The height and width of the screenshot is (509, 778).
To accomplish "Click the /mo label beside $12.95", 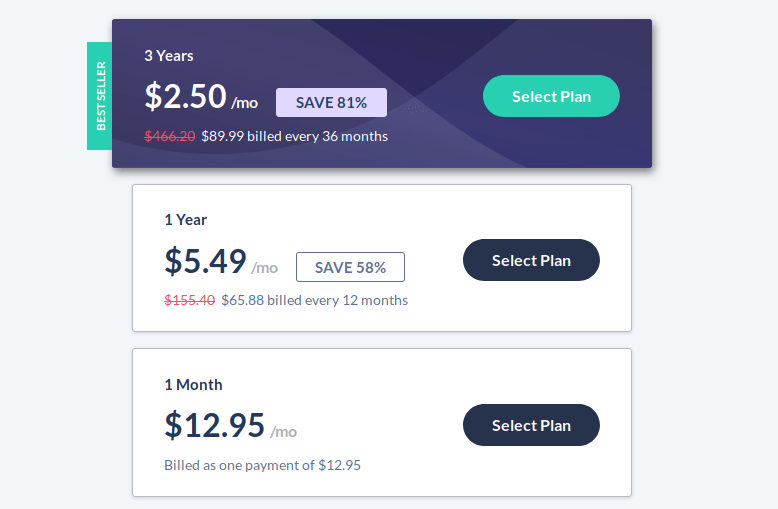I will pos(284,432).
